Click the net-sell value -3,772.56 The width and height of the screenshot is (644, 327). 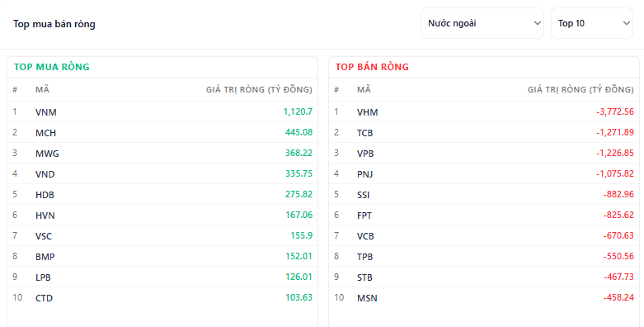point(615,111)
